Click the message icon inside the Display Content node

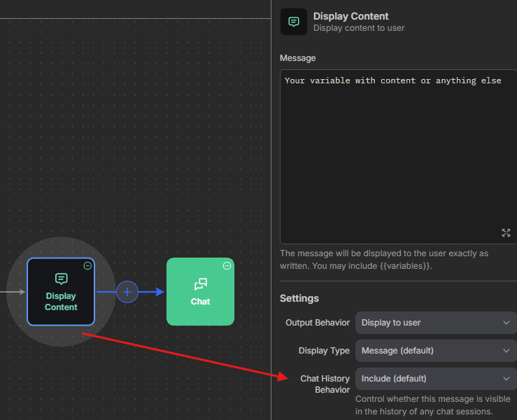(61, 279)
